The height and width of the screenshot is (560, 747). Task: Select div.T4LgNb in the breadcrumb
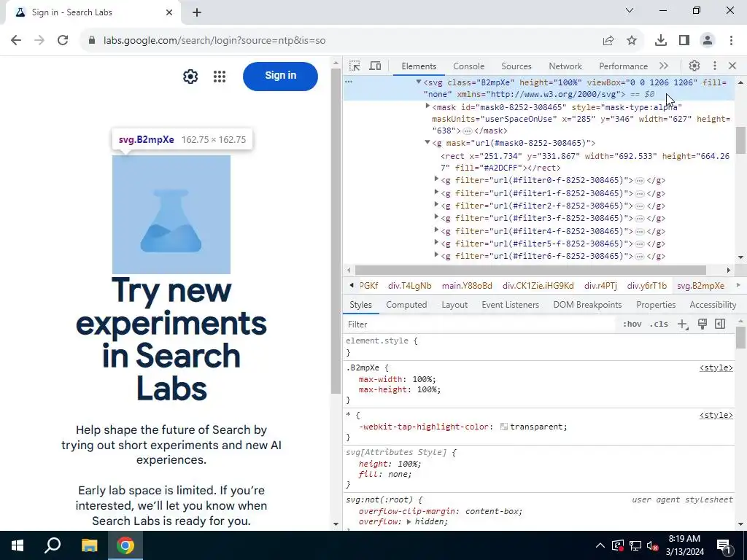coord(410,286)
